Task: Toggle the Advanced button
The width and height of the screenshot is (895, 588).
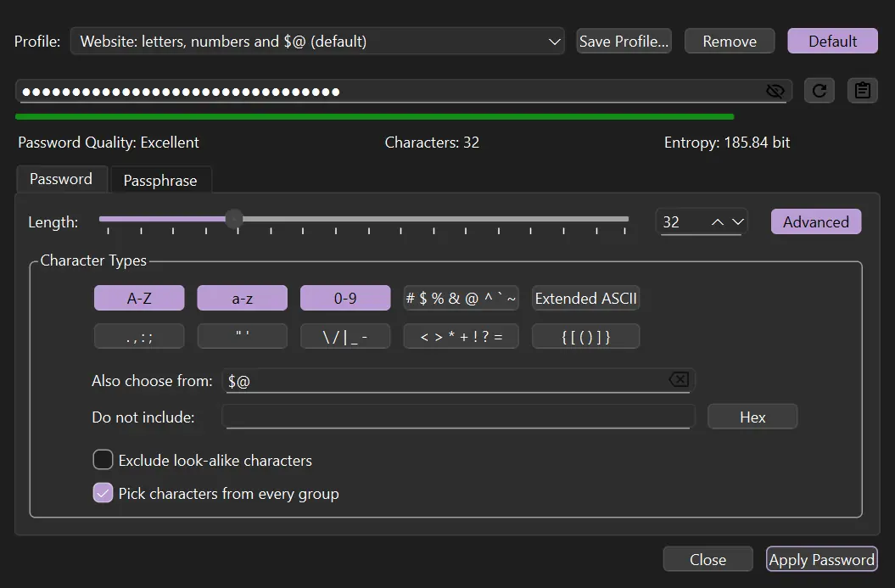Action: pyautogui.click(x=816, y=221)
